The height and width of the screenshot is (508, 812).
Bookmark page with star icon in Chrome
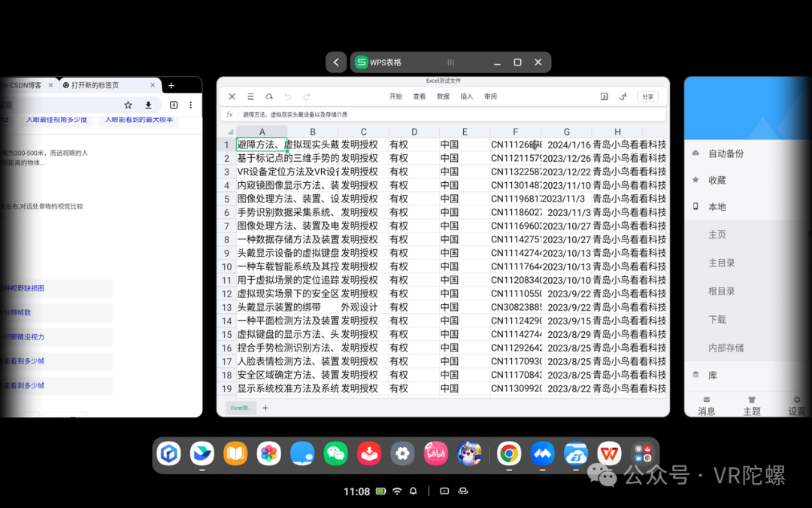[x=128, y=105]
